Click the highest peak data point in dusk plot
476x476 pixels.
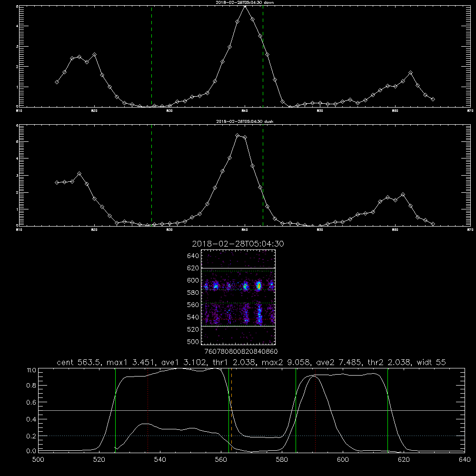[238, 135]
